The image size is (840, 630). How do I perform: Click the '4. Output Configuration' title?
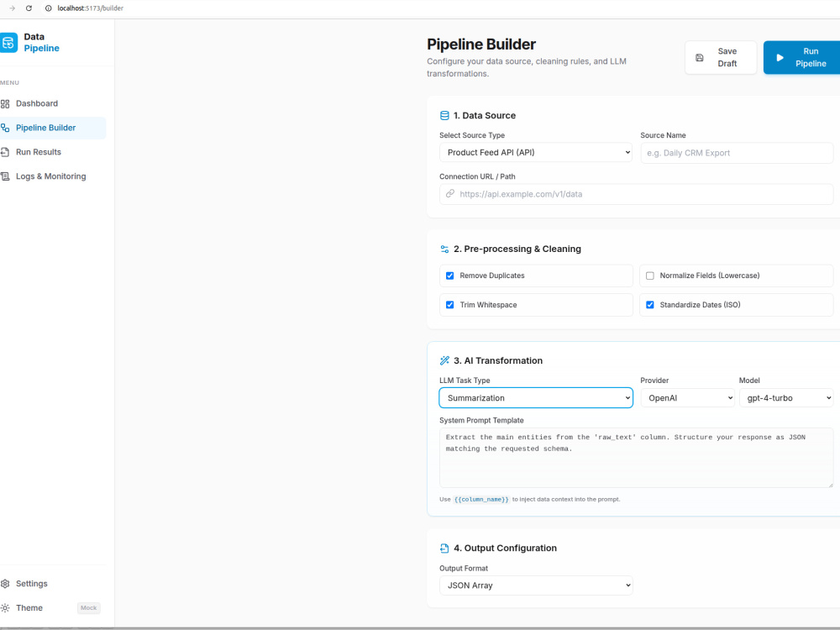pos(505,548)
